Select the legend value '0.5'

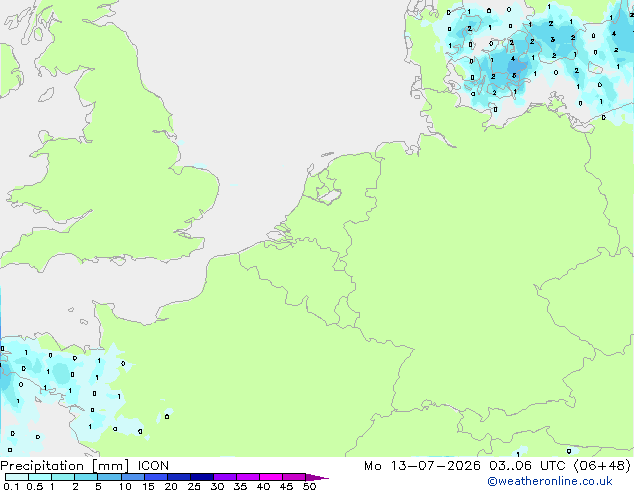[35, 486]
